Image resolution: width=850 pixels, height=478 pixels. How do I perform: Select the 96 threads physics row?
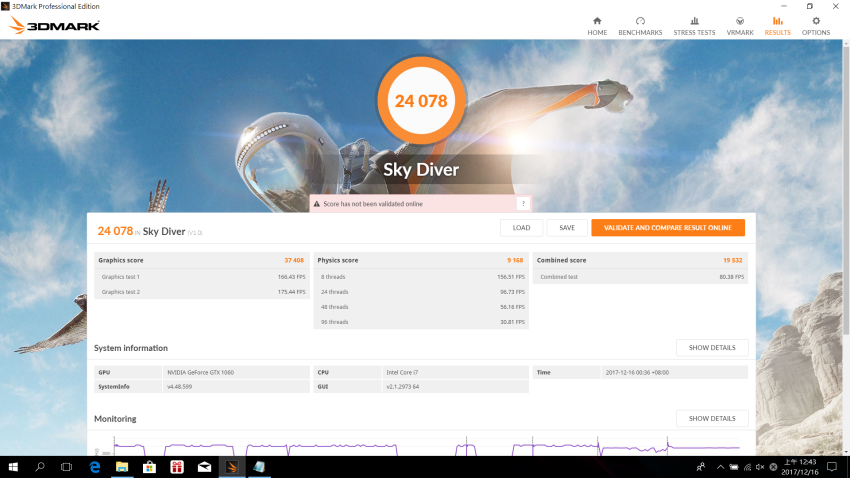[421, 322]
